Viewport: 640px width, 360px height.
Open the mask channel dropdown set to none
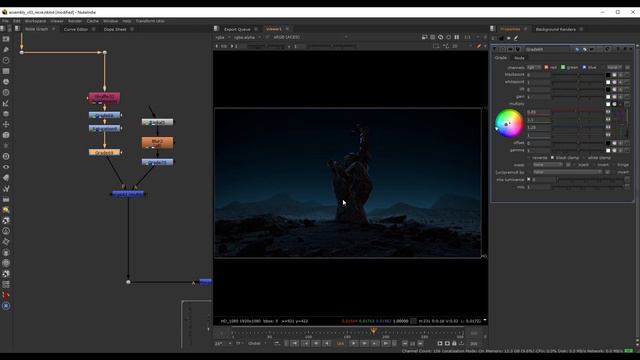tap(547, 165)
